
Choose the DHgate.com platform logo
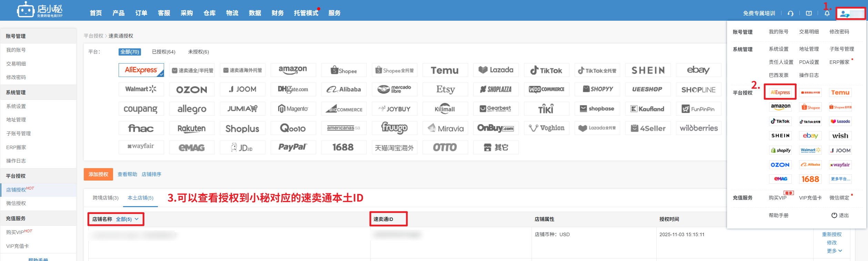point(293,89)
